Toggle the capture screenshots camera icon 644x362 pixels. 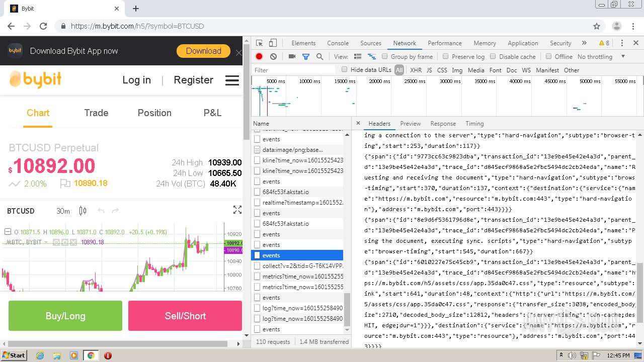pos(292,57)
